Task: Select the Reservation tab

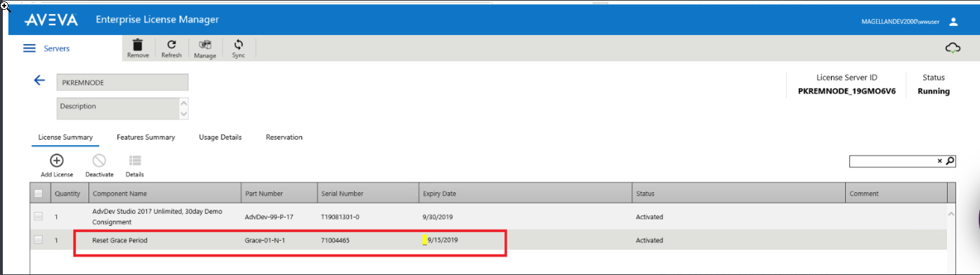Action: click(284, 137)
